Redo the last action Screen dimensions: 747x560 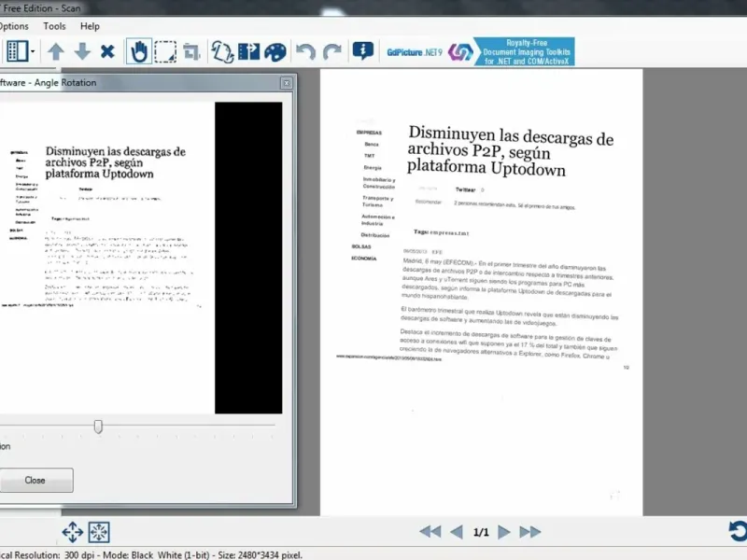332,51
